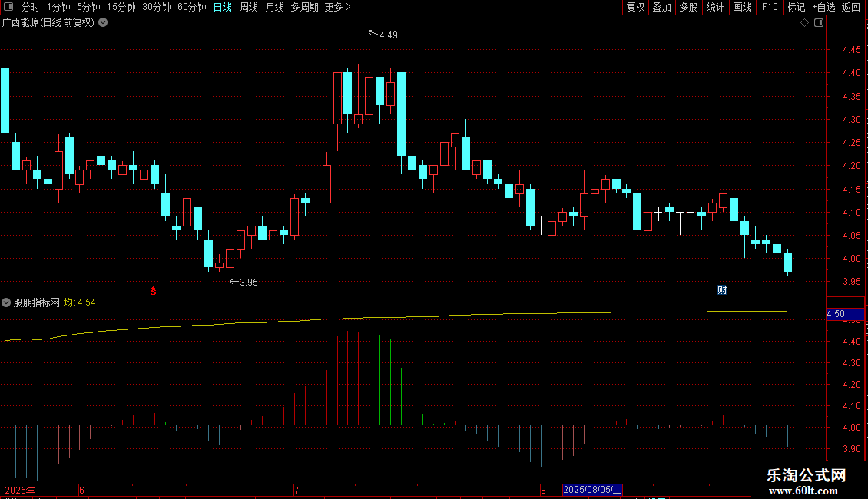Select the 15分钟 period tab

pos(121,7)
